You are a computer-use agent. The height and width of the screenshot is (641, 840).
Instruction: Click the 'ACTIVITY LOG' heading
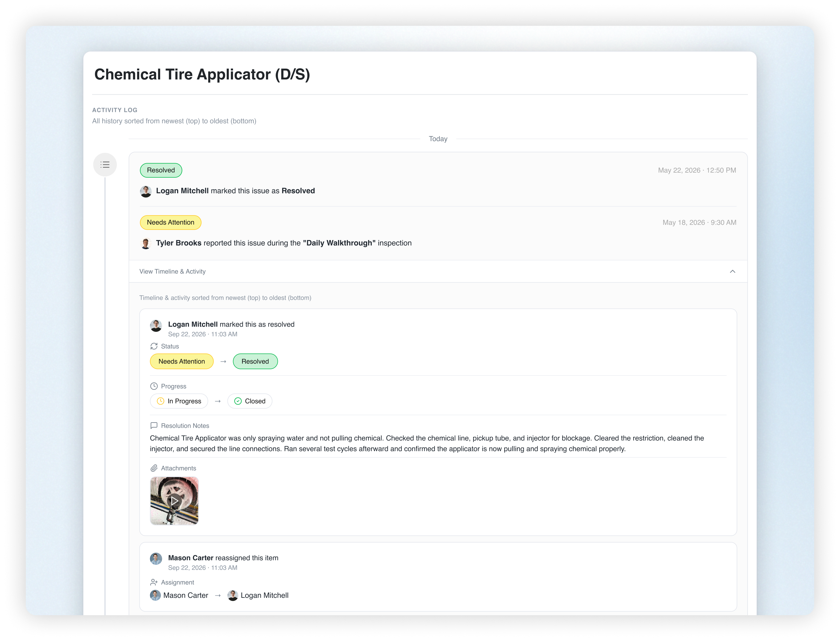click(x=115, y=110)
